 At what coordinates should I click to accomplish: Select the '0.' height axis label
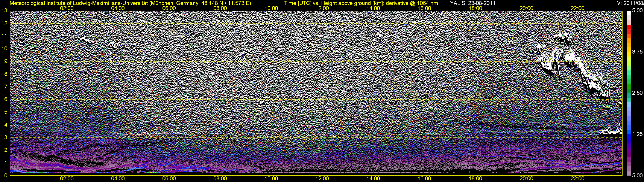pos(6,175)
